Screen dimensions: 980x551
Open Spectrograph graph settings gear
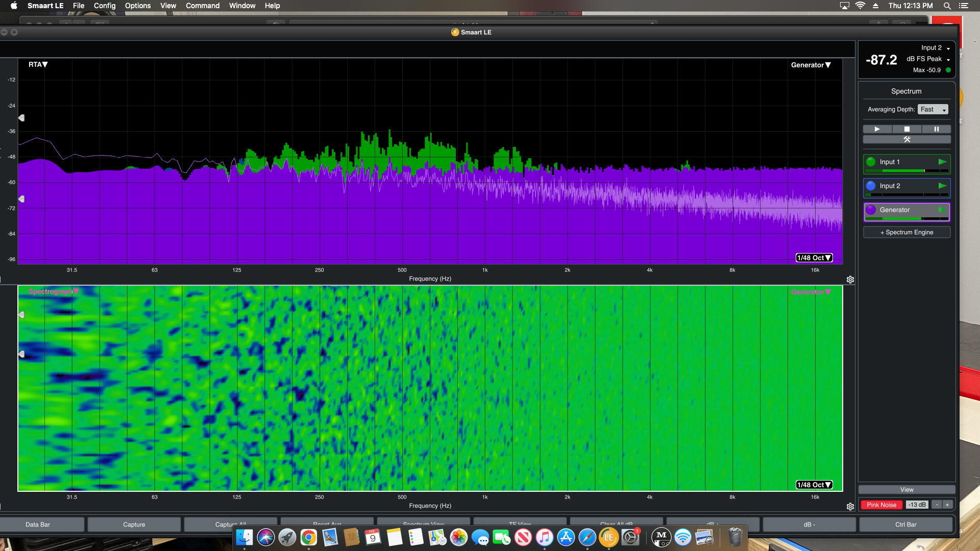(850, 507)
